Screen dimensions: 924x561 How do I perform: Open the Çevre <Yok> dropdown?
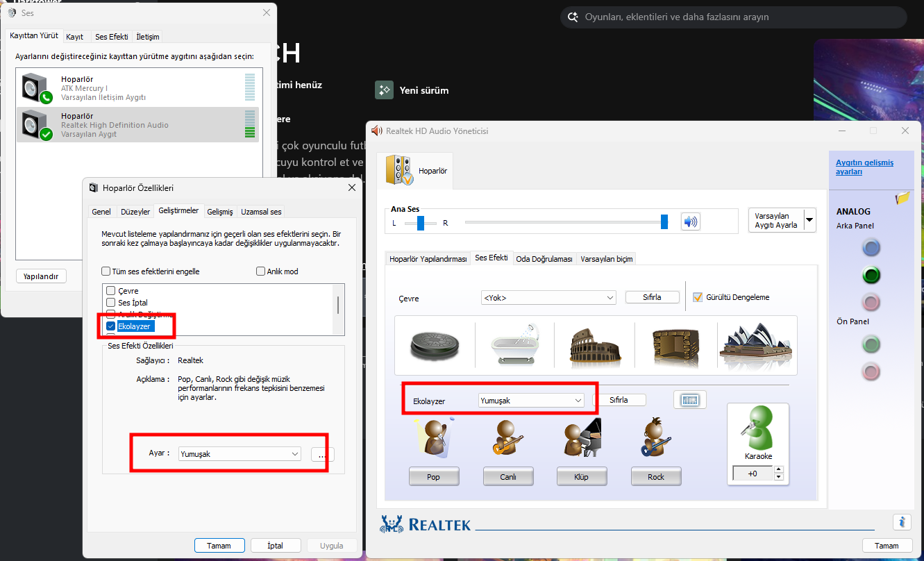tap(548, 298)
